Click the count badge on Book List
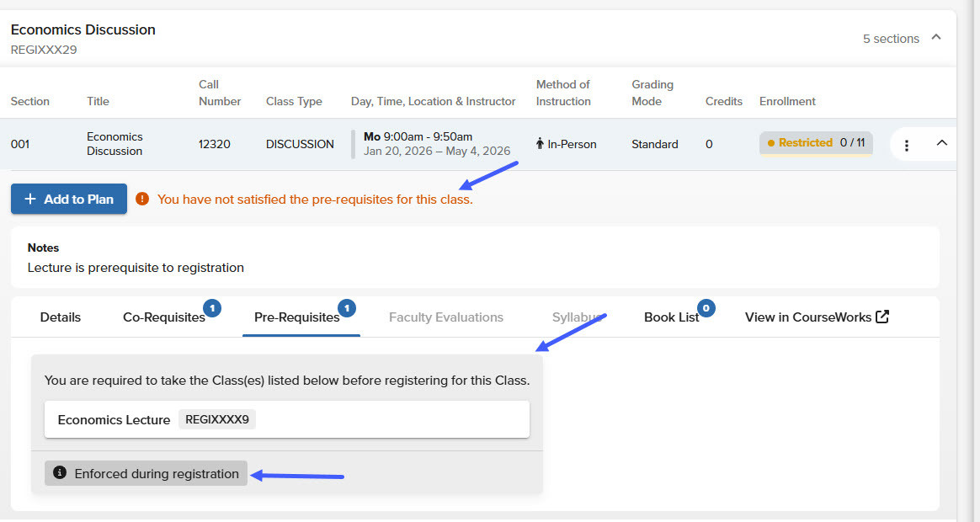The height and width of the screenshot is (522, 980). (x=706, y=308)
